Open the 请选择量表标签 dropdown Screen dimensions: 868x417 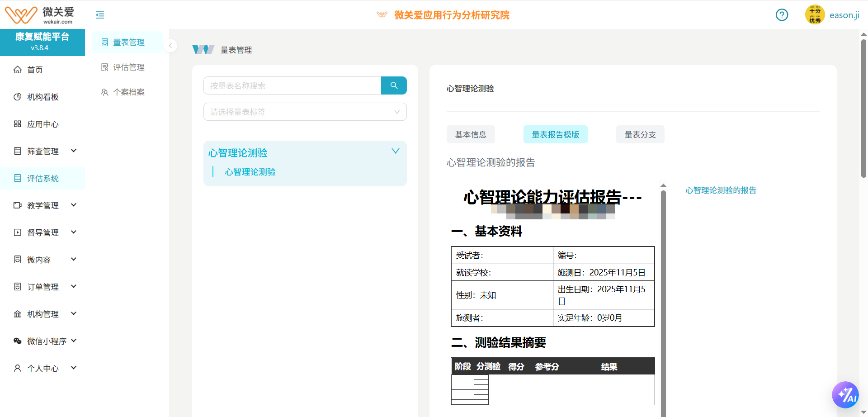point(305,112)
